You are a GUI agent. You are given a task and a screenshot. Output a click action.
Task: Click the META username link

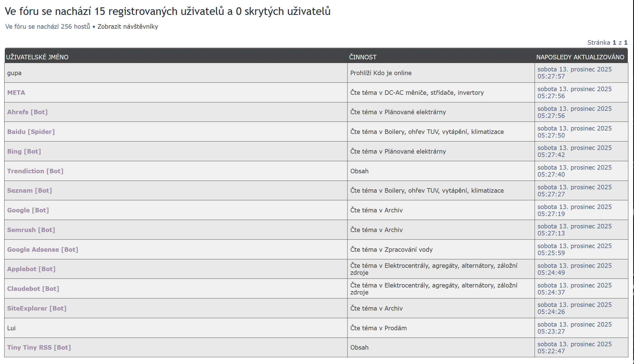point(16,93)
